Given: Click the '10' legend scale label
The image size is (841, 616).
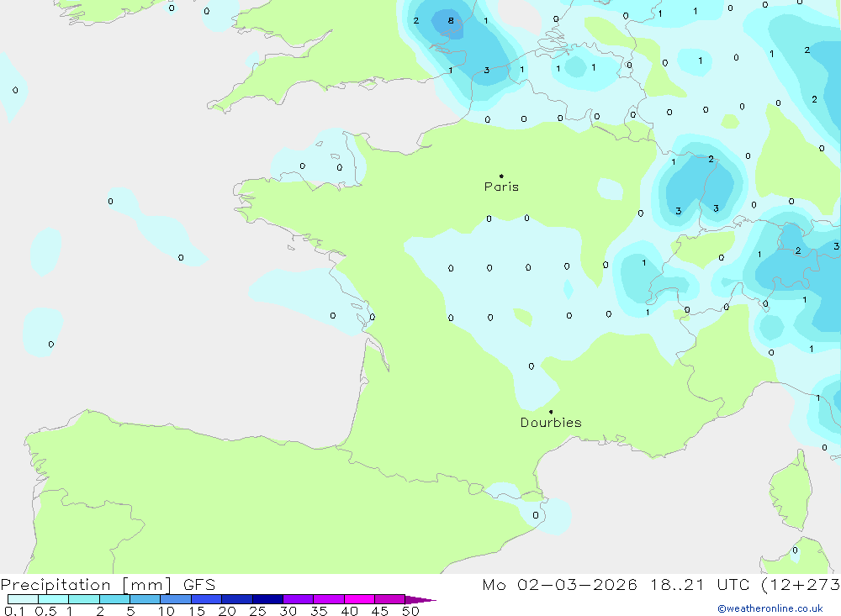Looking at the screenshot, I should tap(167, 611).
